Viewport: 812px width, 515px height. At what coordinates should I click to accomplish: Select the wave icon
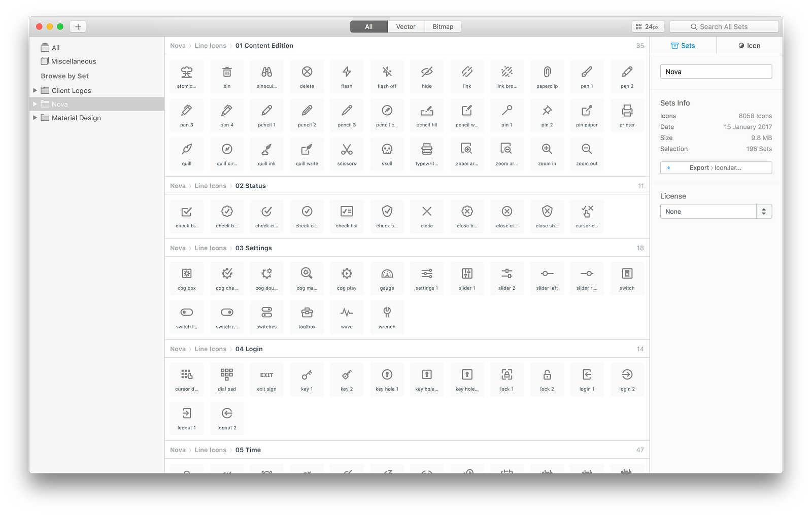pyautogui.click(x=347, y=317)
